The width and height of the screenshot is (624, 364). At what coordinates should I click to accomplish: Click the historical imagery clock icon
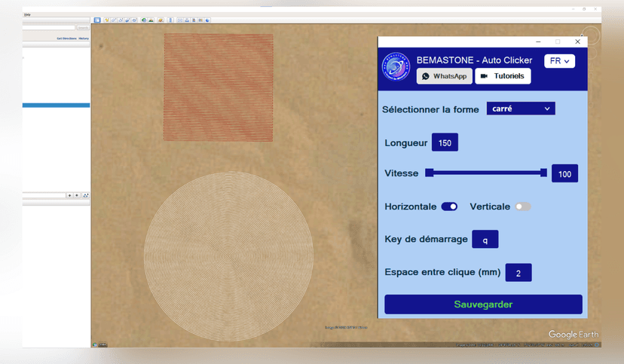[x=144, y=20]
